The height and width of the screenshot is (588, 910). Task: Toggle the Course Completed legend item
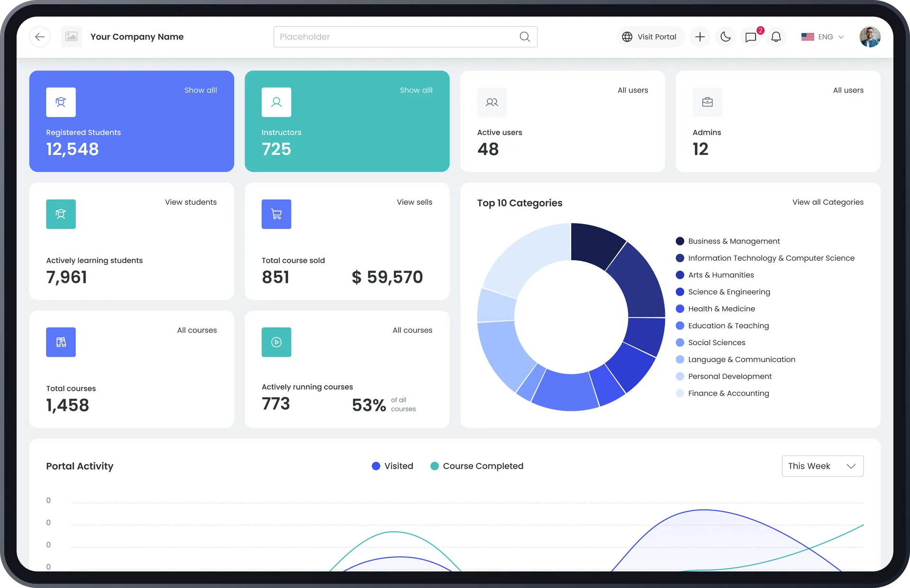(x=477, y=466)
